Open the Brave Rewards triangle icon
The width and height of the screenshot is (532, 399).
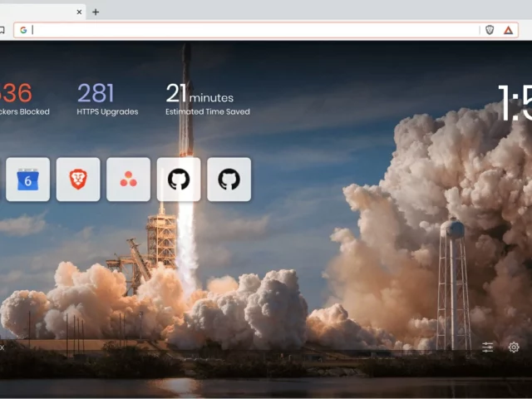508,30
